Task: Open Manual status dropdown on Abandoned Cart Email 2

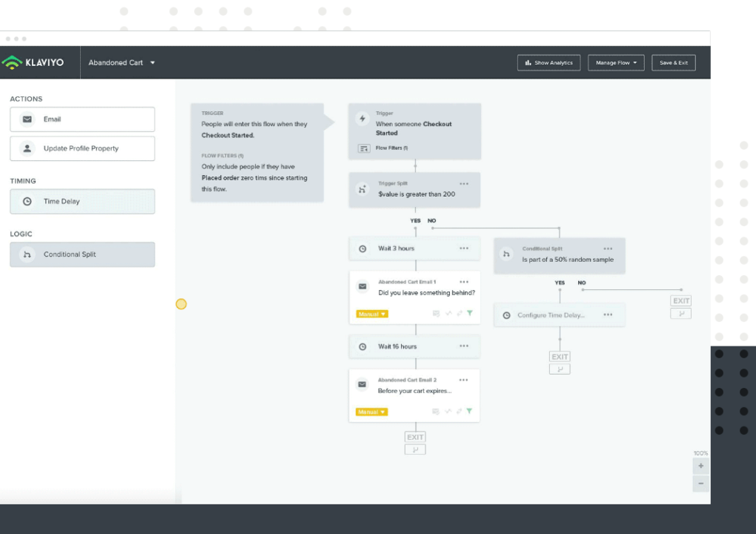Action: pos(372,412)
